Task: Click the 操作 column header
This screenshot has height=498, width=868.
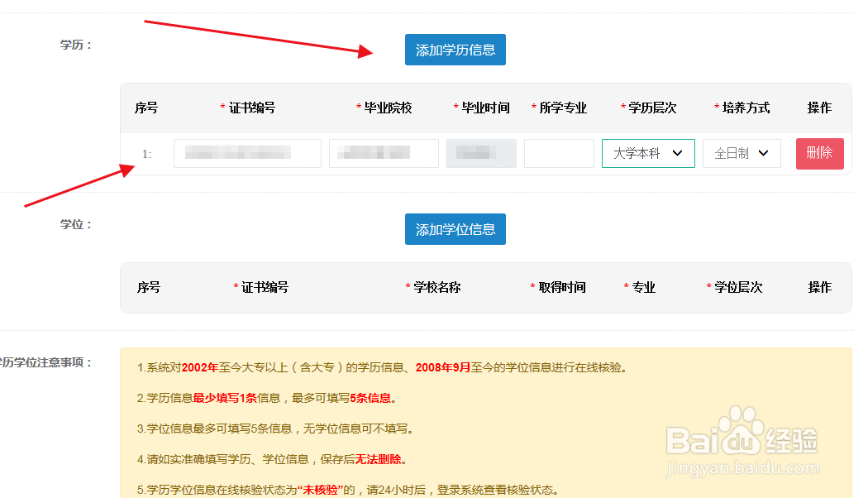Action: point(819,287)
